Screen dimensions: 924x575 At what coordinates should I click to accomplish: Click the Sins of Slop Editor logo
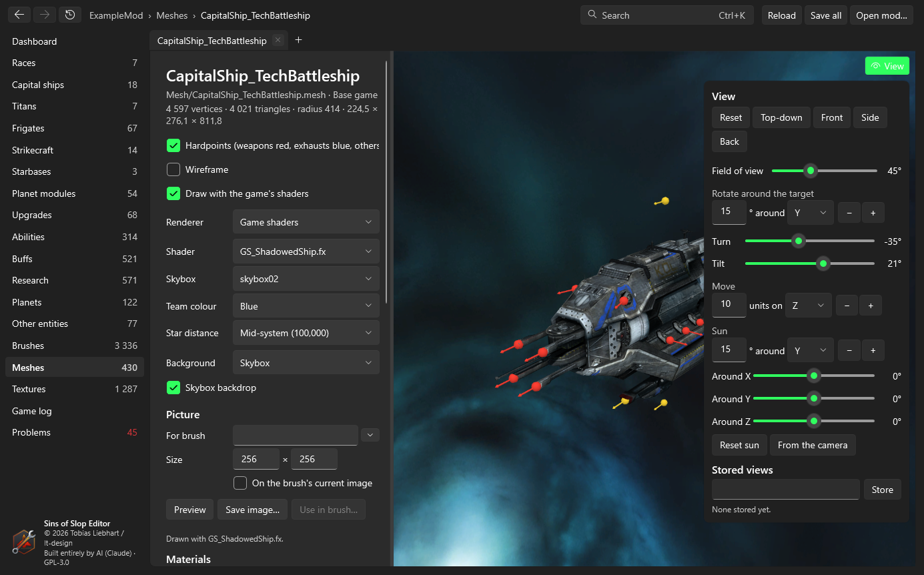(x=24, y=542)
